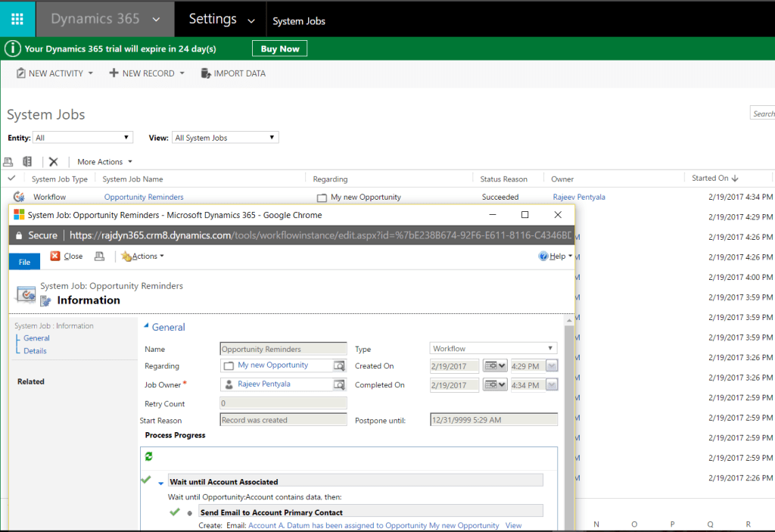
Task: Select Details in the left navigation
Action: pos(35,351)
